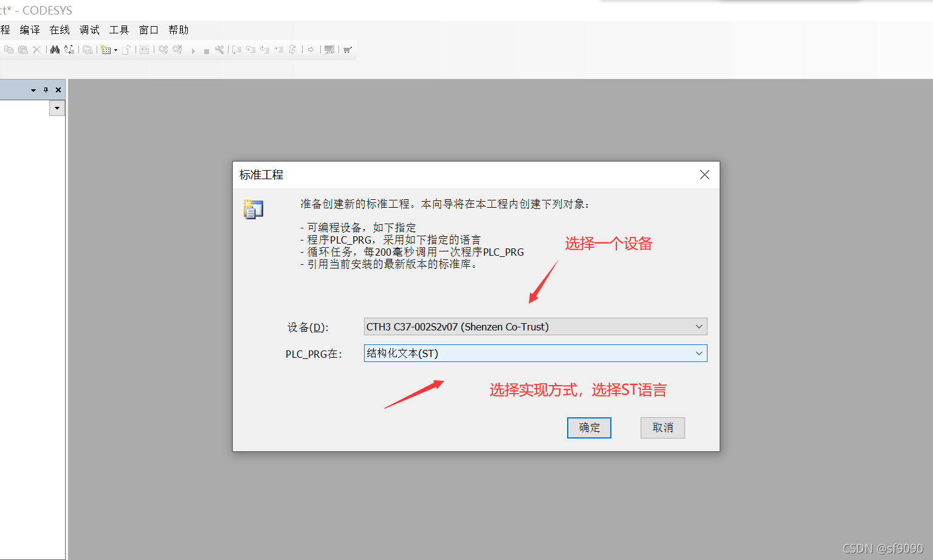Click the wrench tools icon
This screenshot has height=560, width=933.
point(219,50)
